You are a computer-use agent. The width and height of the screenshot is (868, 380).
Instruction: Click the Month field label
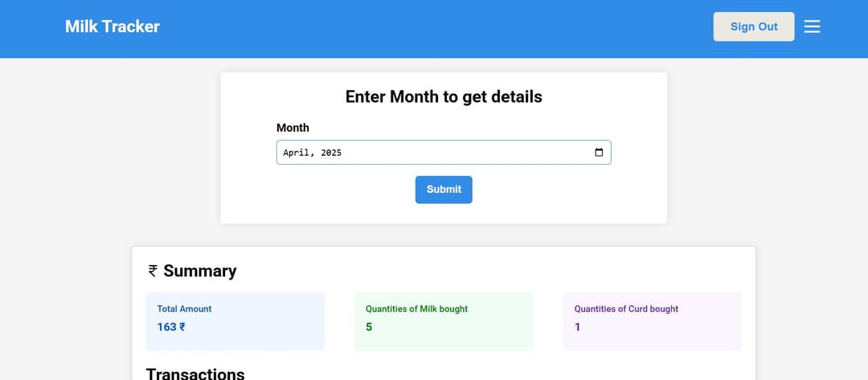point(293,128)
